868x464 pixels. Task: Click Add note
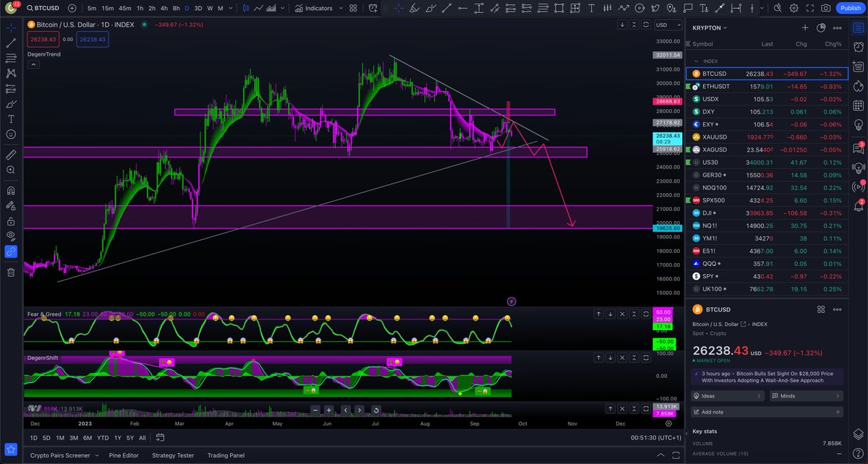(767, 412)
